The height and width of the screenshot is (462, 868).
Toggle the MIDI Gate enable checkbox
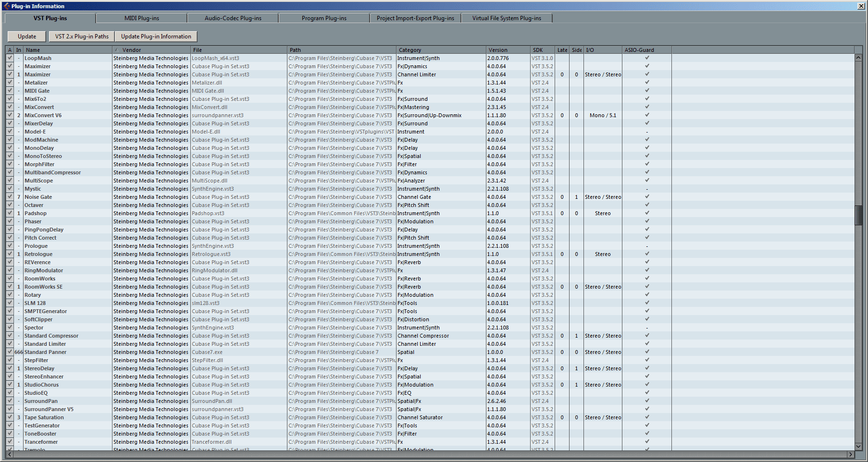(10, 91)
